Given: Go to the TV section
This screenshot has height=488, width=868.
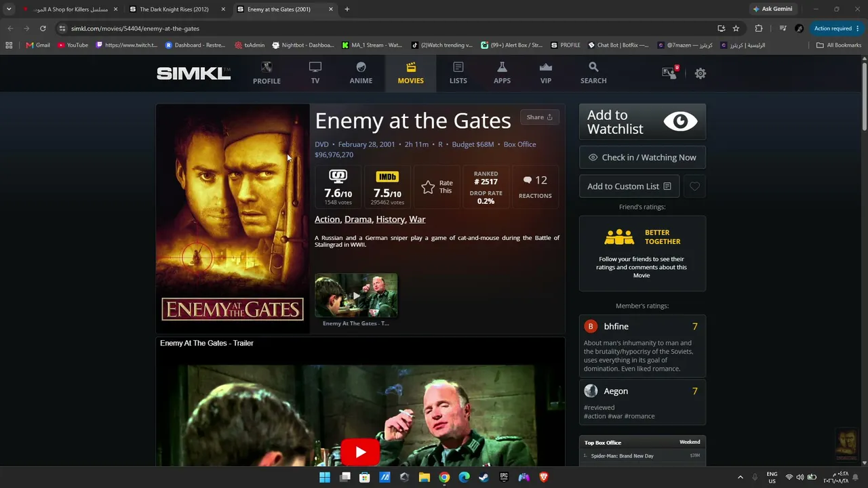Looking at the screenshot, I should point(315,73).
